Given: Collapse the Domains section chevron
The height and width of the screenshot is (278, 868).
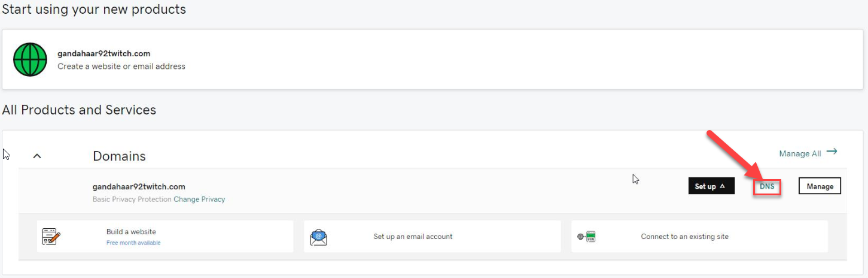Looking at the screenshot, I should [37, 156].
